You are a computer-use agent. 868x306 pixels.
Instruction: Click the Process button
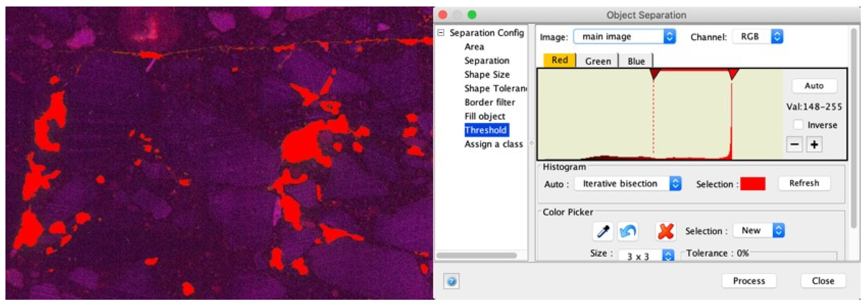[749, 281]
